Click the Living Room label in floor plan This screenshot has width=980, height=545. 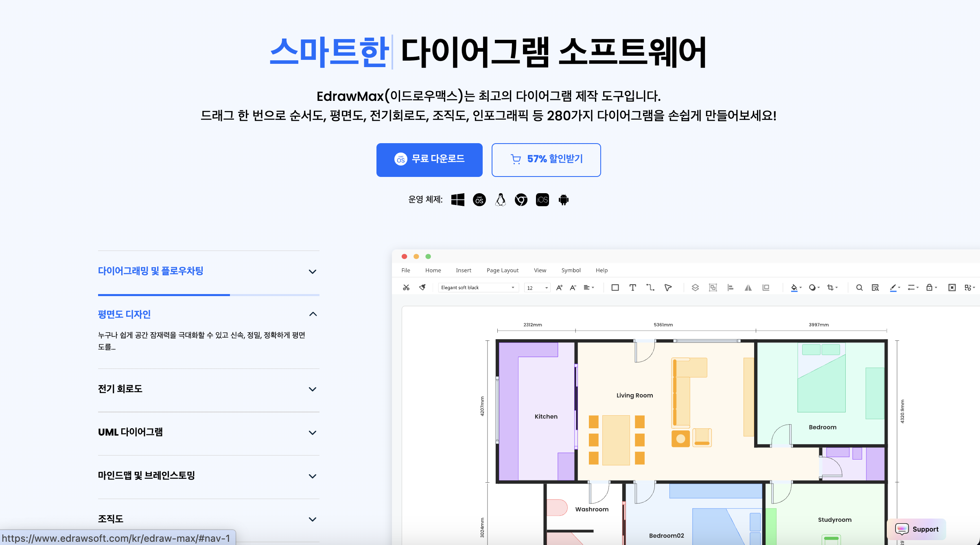click(x=634, y=395)
